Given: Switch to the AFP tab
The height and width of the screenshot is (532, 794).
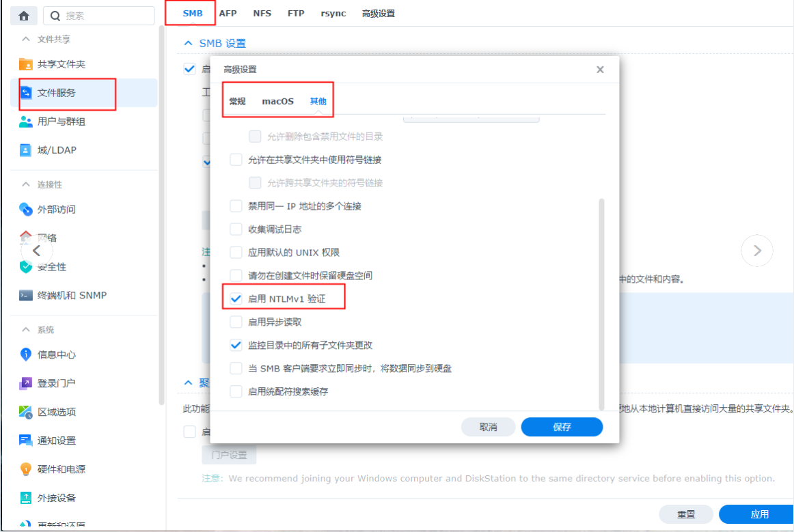Looking at the screenshot, I should [x=228, y=14].
